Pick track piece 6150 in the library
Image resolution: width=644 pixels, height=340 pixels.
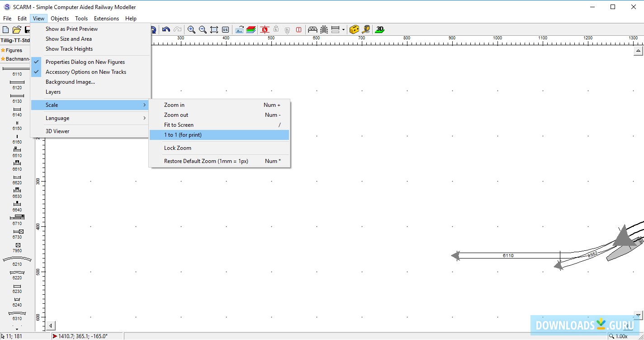(17, 125)
